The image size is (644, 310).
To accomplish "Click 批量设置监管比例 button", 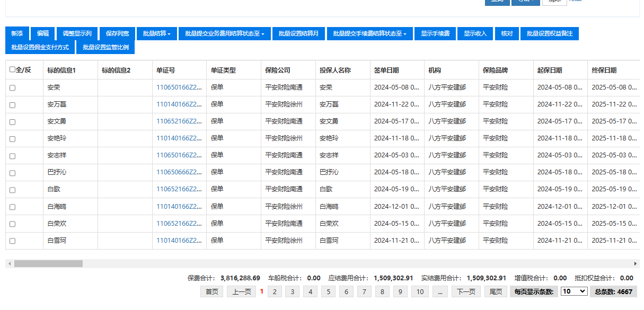I will click(x=105, y=47).
